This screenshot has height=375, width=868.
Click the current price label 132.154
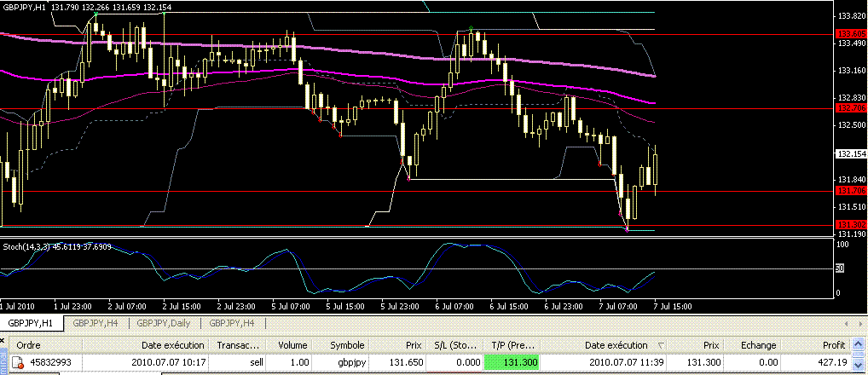point(849,153)
